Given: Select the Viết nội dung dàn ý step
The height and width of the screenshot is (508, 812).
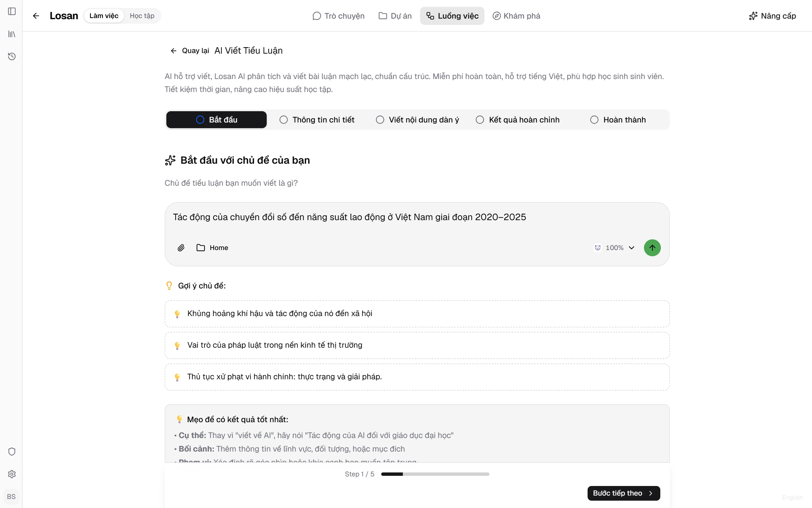Looking at the screenshot, I should [417, 120].
